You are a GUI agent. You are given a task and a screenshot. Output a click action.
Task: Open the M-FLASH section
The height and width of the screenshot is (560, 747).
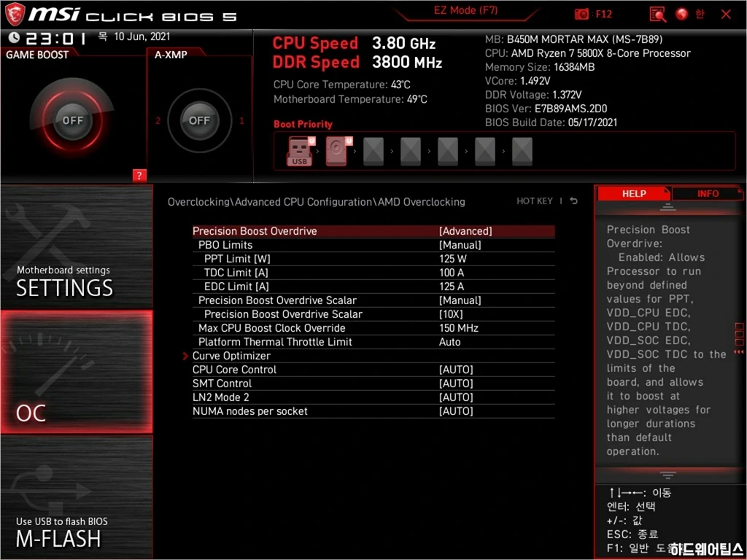click(x=77, y=497)
